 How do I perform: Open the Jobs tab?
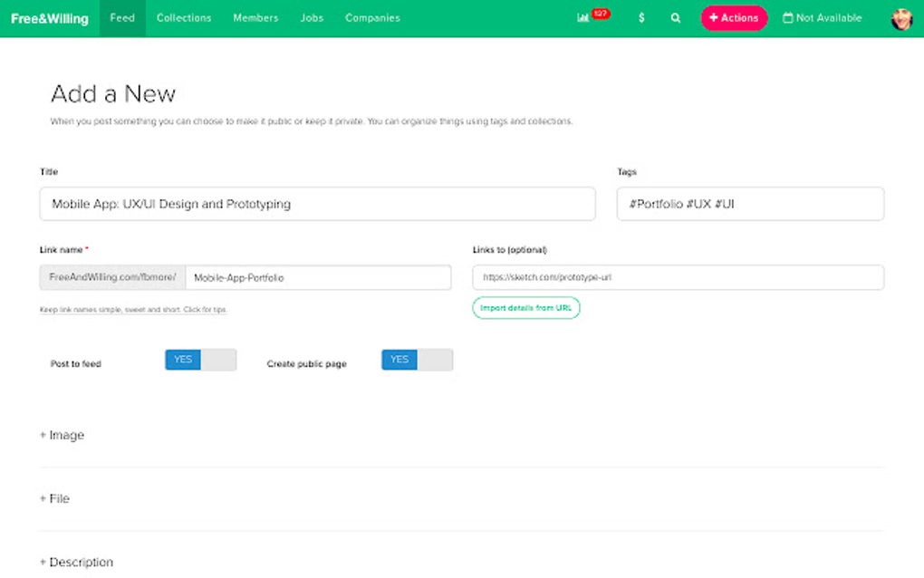(x=312, y=18)
